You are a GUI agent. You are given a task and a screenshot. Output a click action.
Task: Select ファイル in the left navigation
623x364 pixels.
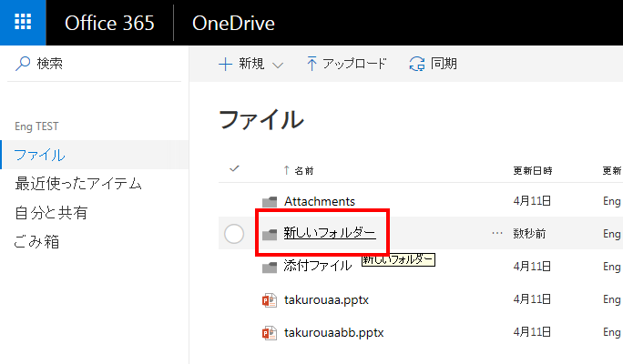coord(95,155)
